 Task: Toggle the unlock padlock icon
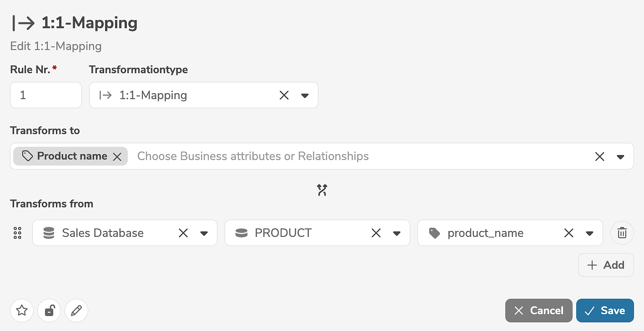tap(50, 311)
